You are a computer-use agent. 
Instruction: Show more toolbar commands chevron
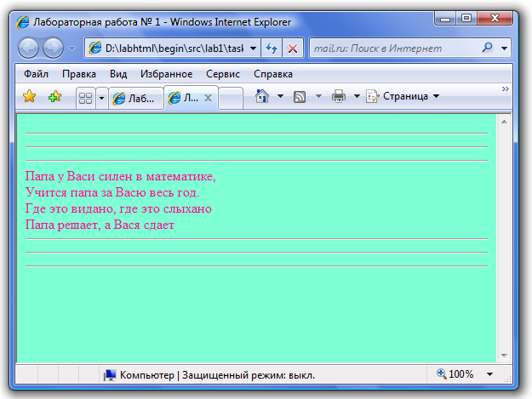(506, 88)
